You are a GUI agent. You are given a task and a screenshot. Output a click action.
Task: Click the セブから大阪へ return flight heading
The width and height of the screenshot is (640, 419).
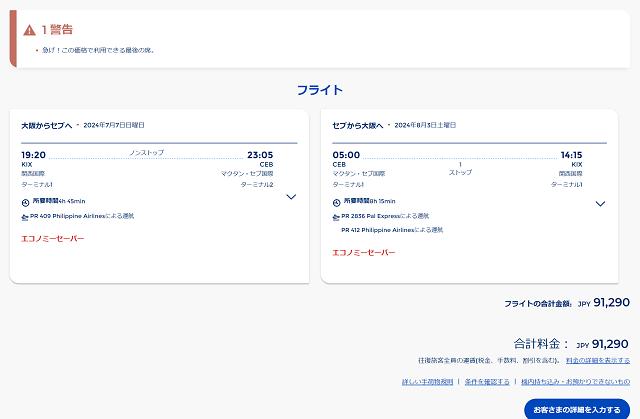[x=358, y=125]
